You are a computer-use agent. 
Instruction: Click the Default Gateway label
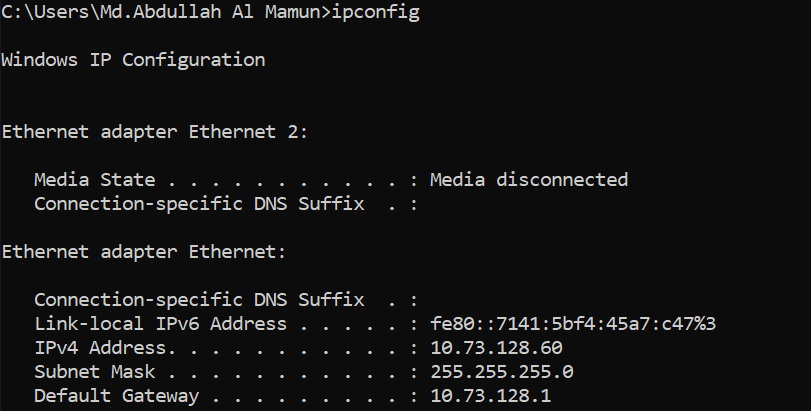(116, 396)
